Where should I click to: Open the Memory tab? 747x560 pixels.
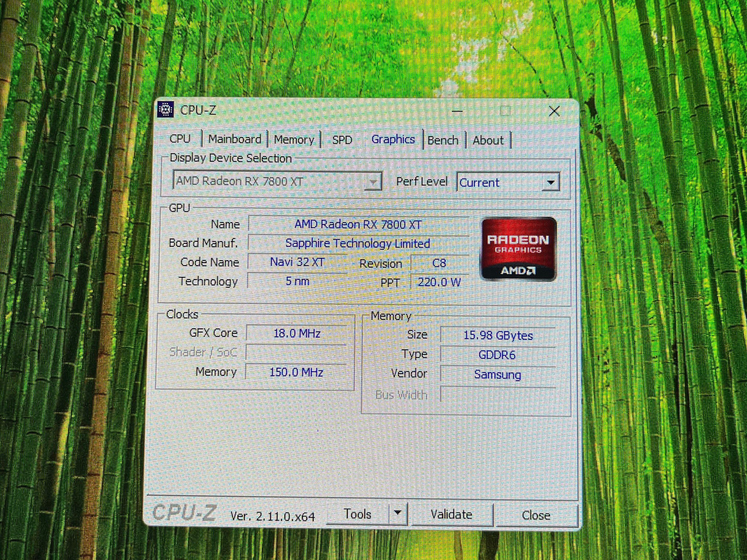[294, 140]
